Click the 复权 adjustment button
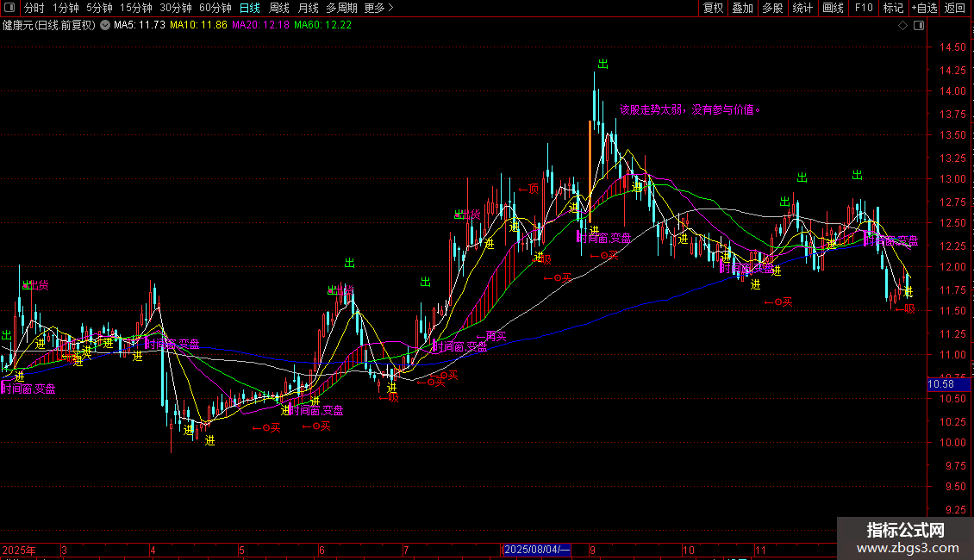974x560 pixels. click(x=713, y=8)
